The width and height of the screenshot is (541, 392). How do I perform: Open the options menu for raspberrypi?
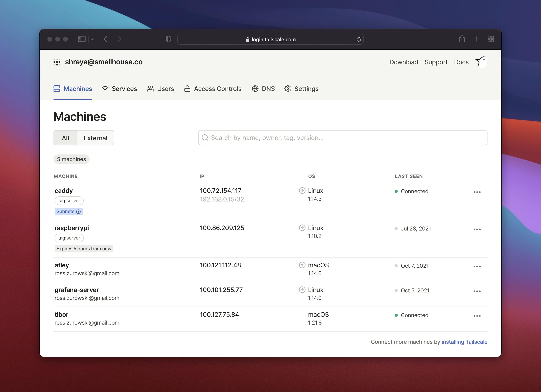tap(477, 229)
